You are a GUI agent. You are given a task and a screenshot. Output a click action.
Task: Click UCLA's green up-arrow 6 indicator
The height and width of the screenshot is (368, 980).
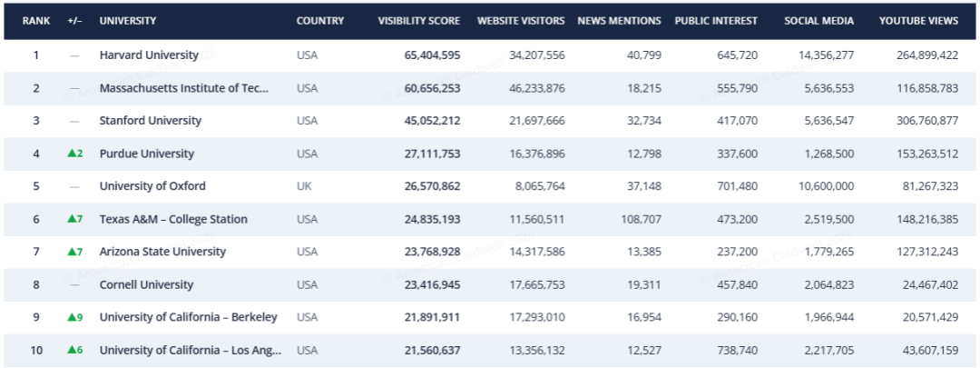point(75,350)
